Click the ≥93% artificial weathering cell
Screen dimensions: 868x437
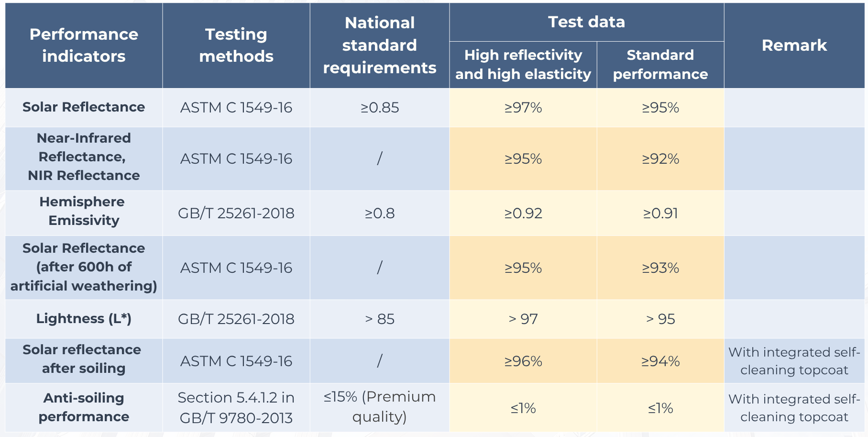click(x=660, y=268)
